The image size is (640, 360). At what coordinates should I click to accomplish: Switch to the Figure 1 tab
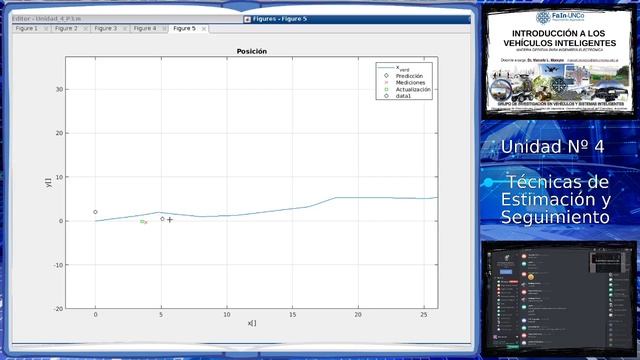coord(27,29)
